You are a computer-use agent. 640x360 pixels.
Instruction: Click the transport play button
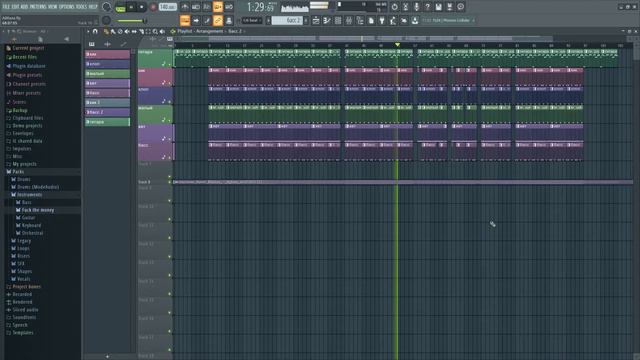click(131, 7)
